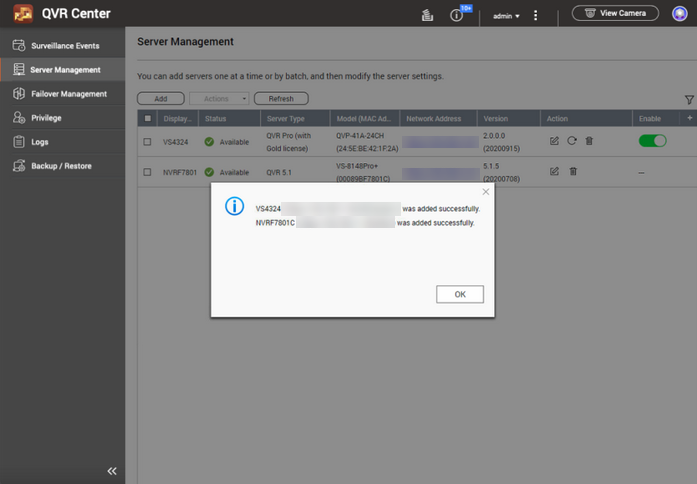The width and height of the screenshot is (697, 484).
Task: Close the dialog with the X icon
Action: pyautogui.click(x=486, y=192)
